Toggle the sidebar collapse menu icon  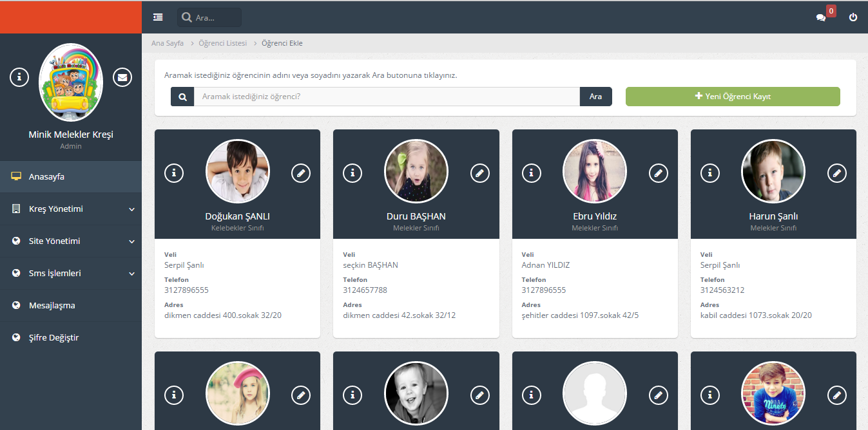click(158, 17)
